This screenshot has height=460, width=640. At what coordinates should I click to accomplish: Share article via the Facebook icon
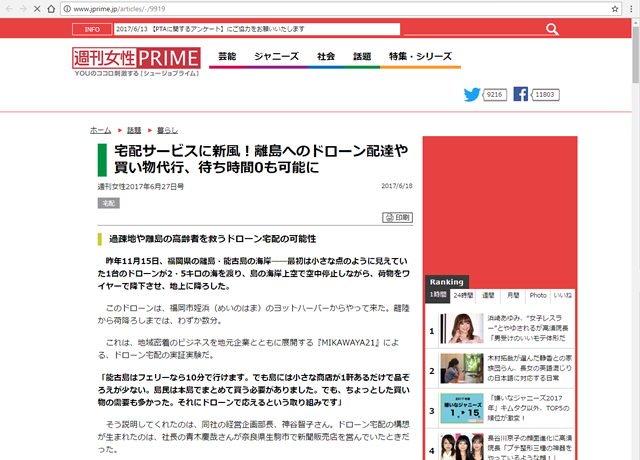[x=520, y=95]
